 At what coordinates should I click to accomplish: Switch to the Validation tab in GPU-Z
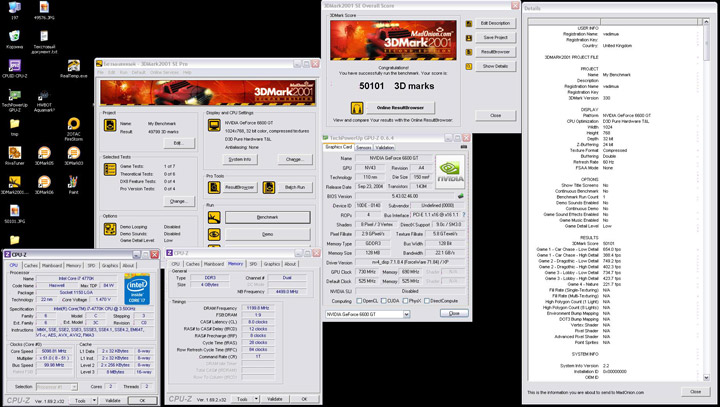coord(384,147)
